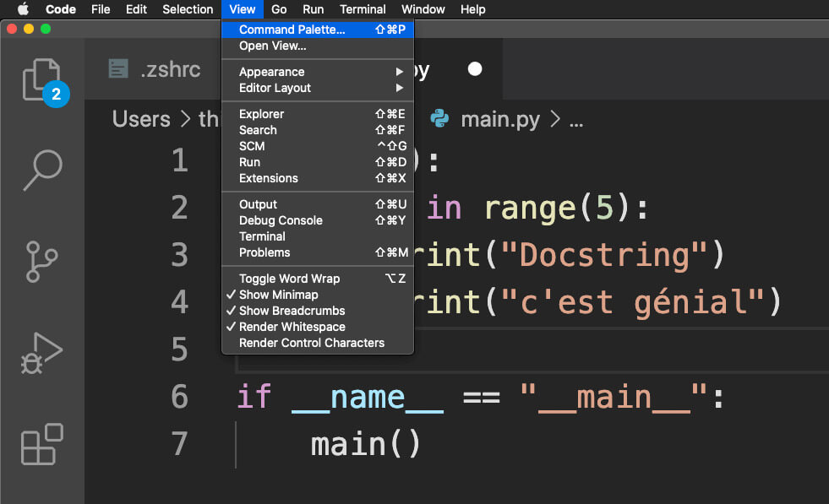Screen dimensions: 829x504
Task: Click the Users breadcrumb link
Action: point(141,119)
